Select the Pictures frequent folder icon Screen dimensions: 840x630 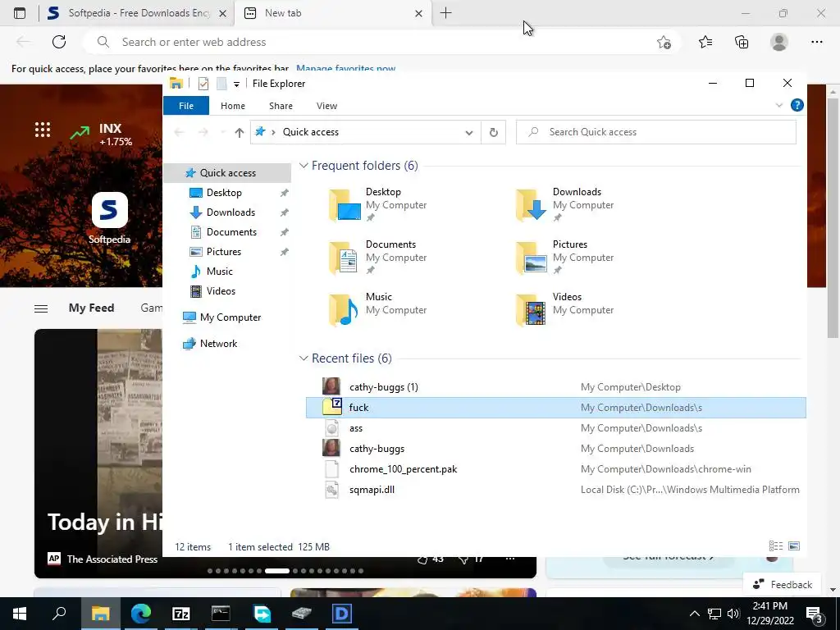coord(531,257)
